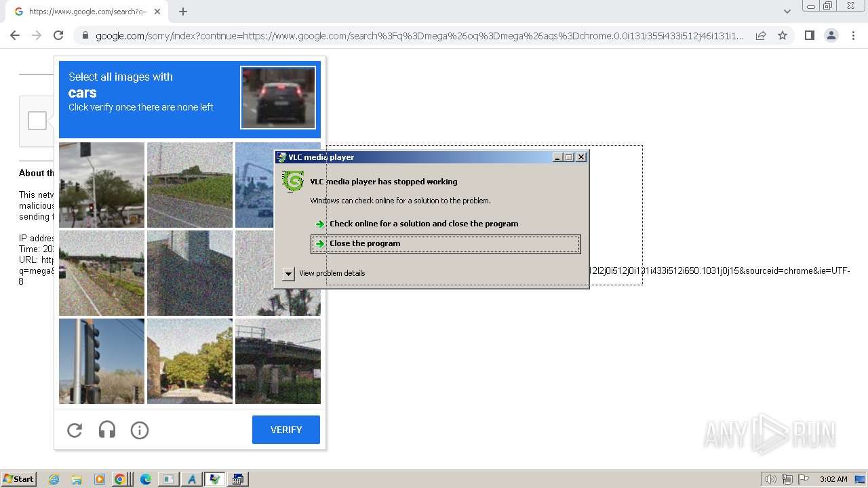This screenshot has height=488, width=868.
Task: Select captcha tile with traffic light and tree
Action: pos(102,185)
